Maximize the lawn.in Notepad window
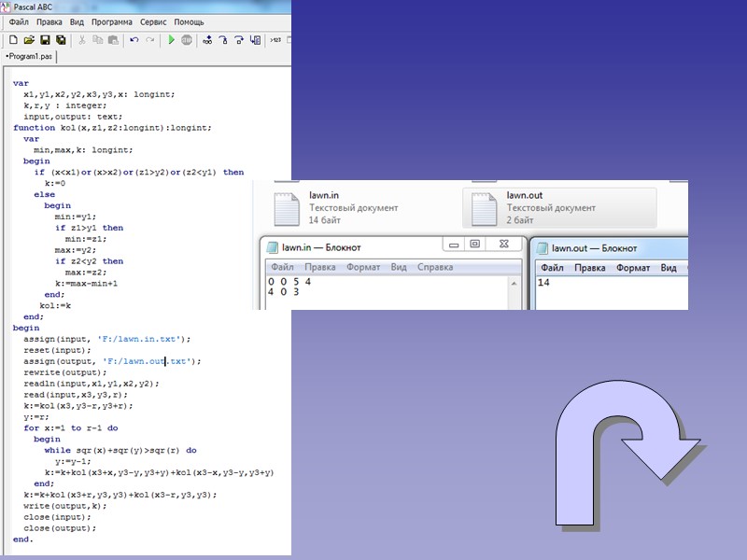 tap(475, 245)
